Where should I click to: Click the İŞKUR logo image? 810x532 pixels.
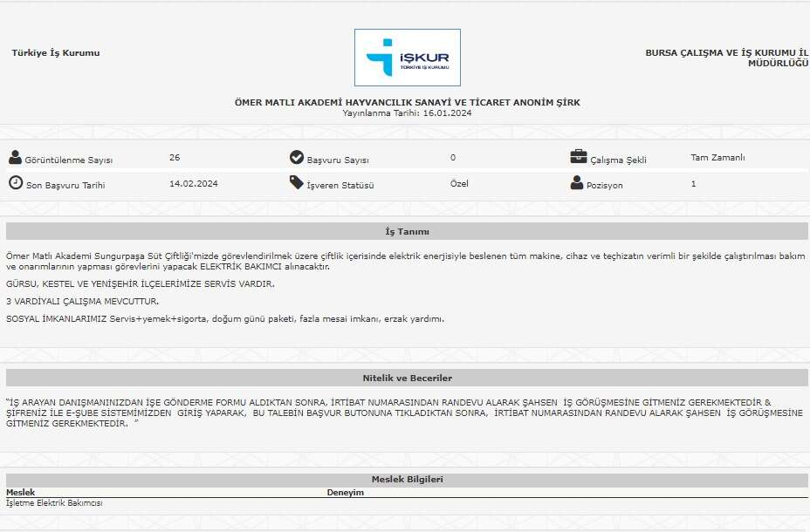coord(407,58)
